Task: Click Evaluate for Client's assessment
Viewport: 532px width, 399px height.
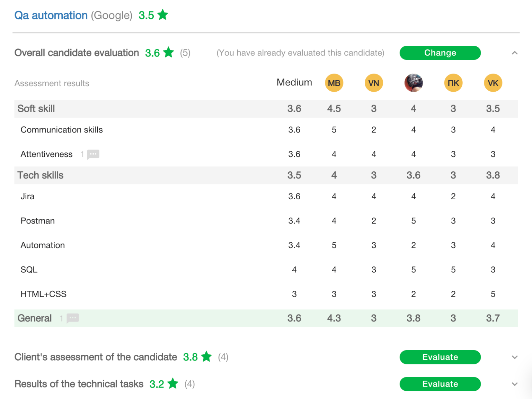Action: [x=440, y=357]
